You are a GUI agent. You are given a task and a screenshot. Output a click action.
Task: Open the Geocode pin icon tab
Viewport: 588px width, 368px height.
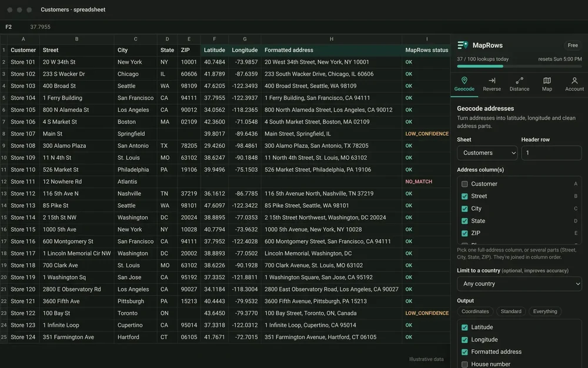(x=465, y=84)
